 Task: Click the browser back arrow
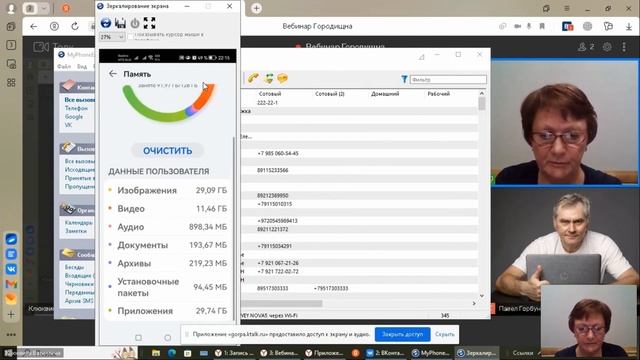(33, 26)
